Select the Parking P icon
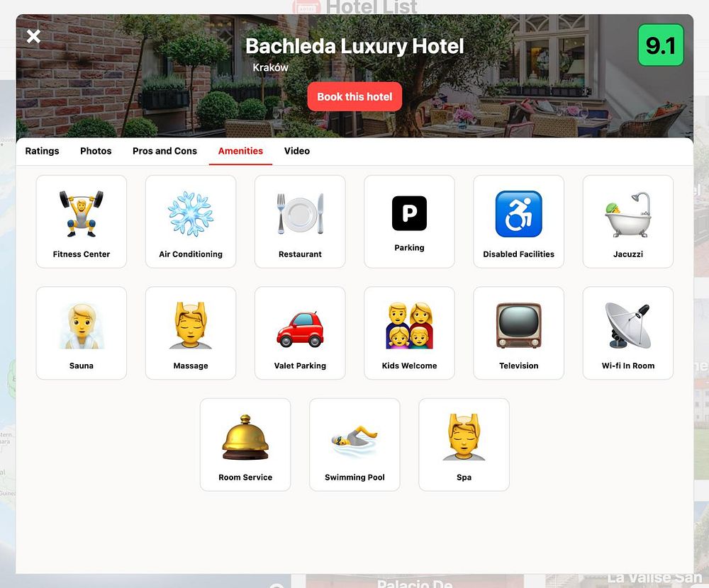Viewport: 709px width, 588px height. tap(409, 213)
